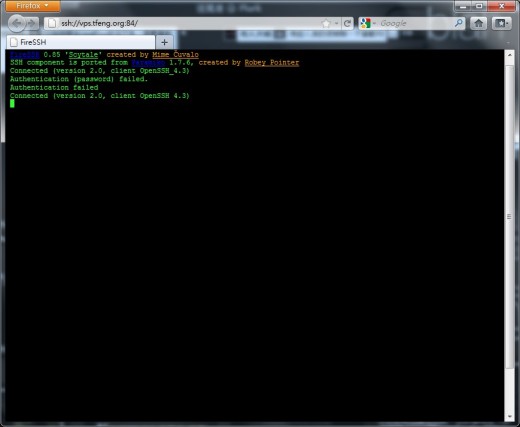This screenshot has width=520, height=427.
Task: Click the browser Back arrow button
Action: (16, 23)
